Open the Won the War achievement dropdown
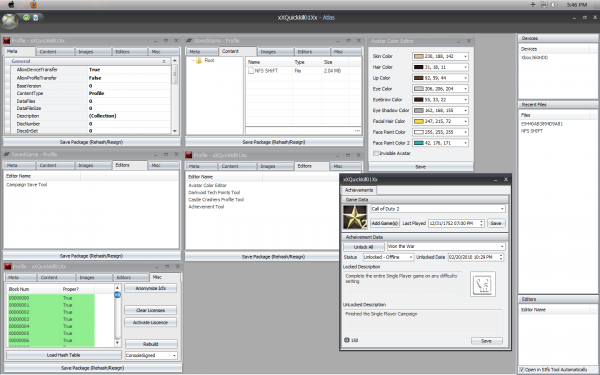The image size is (600, 375). (x=502, y=246)
